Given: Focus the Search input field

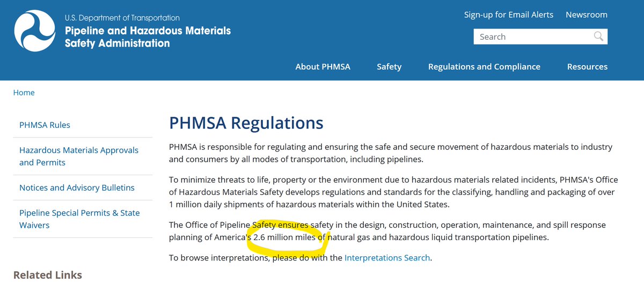Looking at the screenshot, I should tap(540, 37).
